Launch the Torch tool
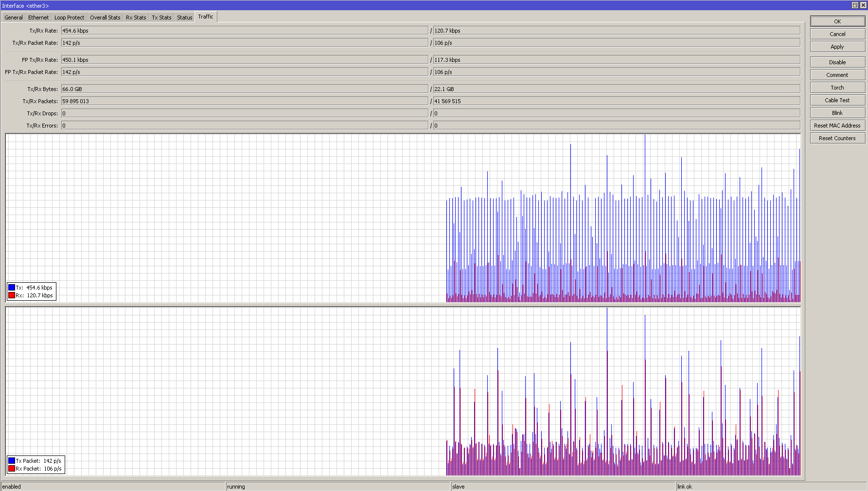The height and width of the screenshot is (491, 868). (837, 88)
